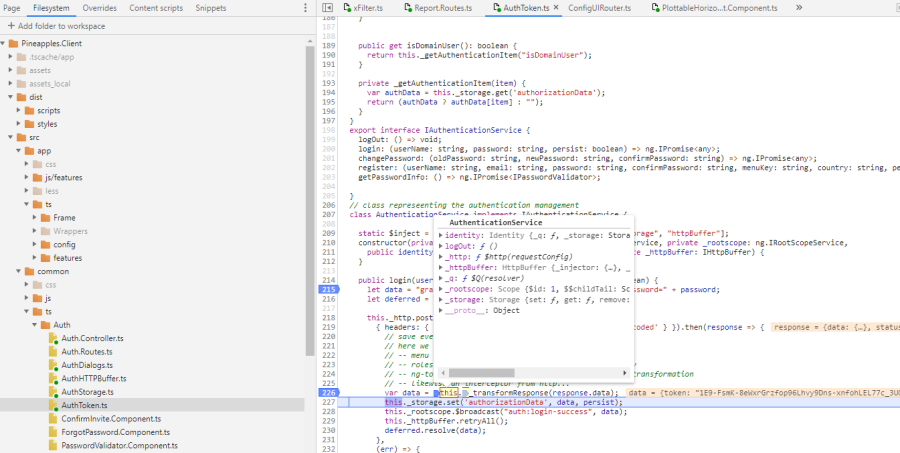Click the dist folder icon
This screenshot has width=900, height=453.
20,97
